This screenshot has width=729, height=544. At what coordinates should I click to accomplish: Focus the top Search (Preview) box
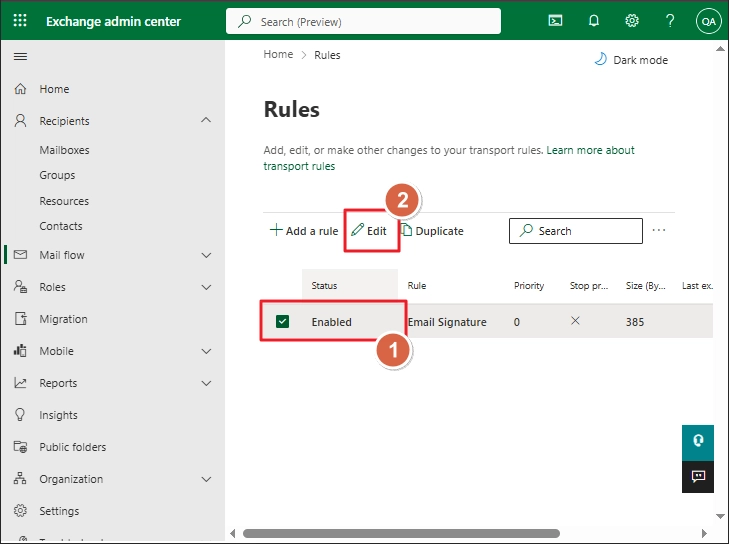(363, 21)
